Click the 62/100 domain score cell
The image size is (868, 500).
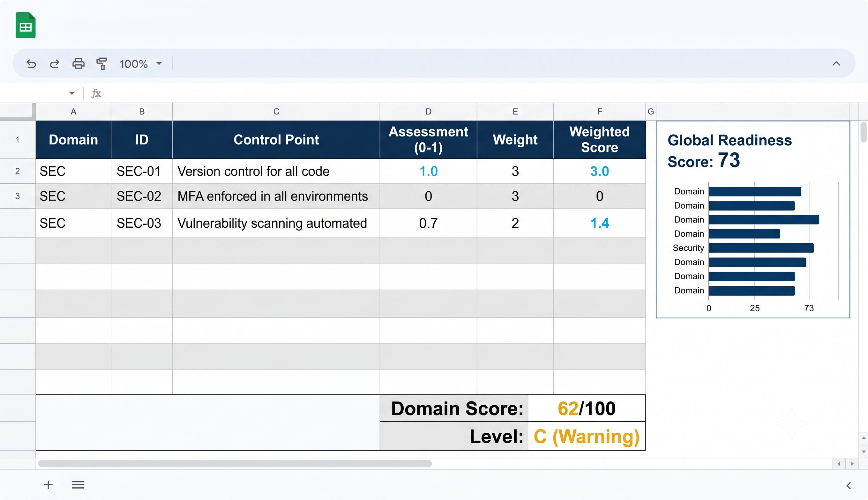[587, 408]
